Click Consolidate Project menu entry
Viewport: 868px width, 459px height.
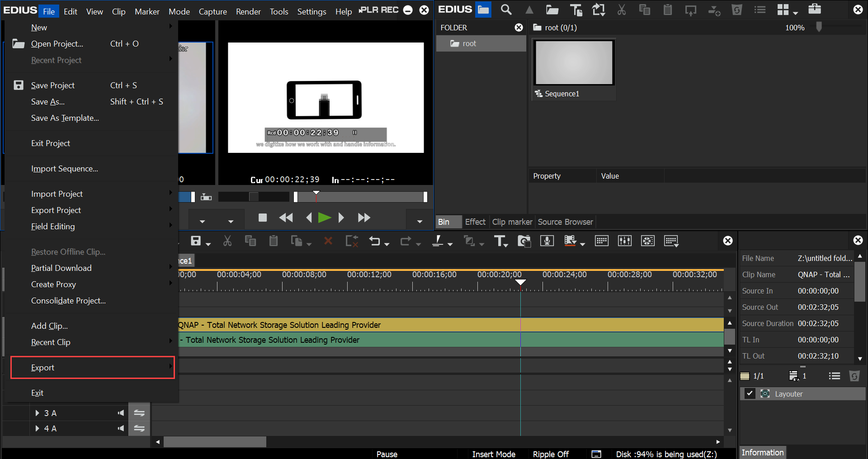[68, 301]
